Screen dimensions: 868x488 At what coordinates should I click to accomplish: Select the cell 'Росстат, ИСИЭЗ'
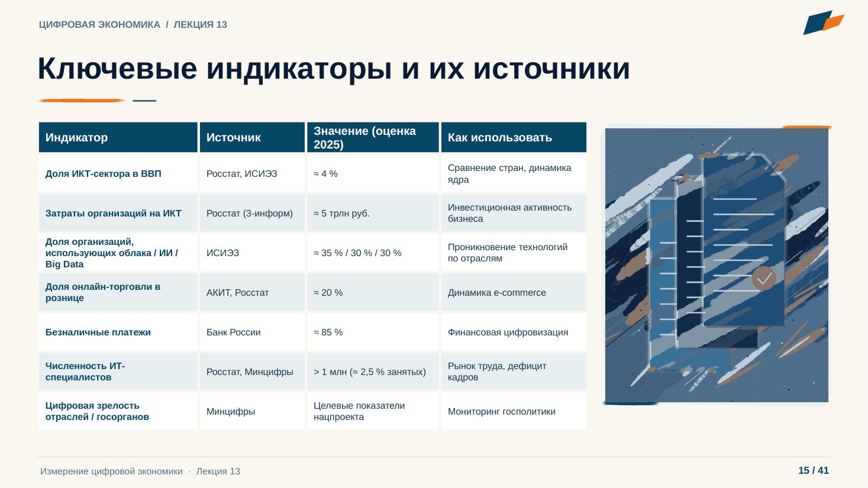pyautogui.click(x=252, y=174)
